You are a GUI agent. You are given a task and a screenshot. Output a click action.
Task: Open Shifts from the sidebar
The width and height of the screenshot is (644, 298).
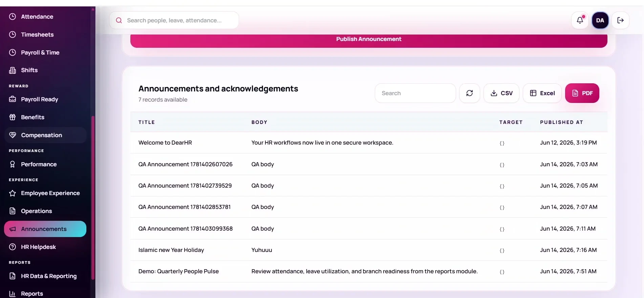pyautogui.click(x=45, y=70)
